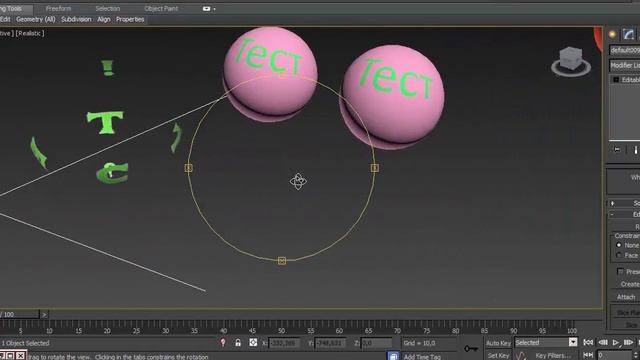
Task: Click the '1 Object Selected' status text
Action: [25, 343]
